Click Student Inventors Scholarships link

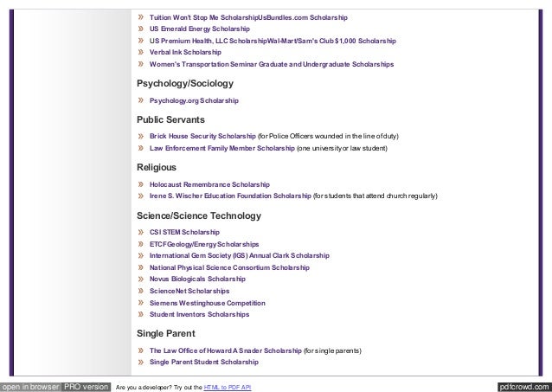(199, 314)
